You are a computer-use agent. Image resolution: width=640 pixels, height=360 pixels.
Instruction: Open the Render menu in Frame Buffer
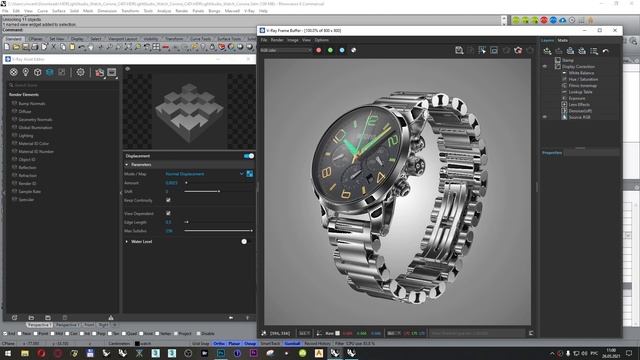point(277,40)
